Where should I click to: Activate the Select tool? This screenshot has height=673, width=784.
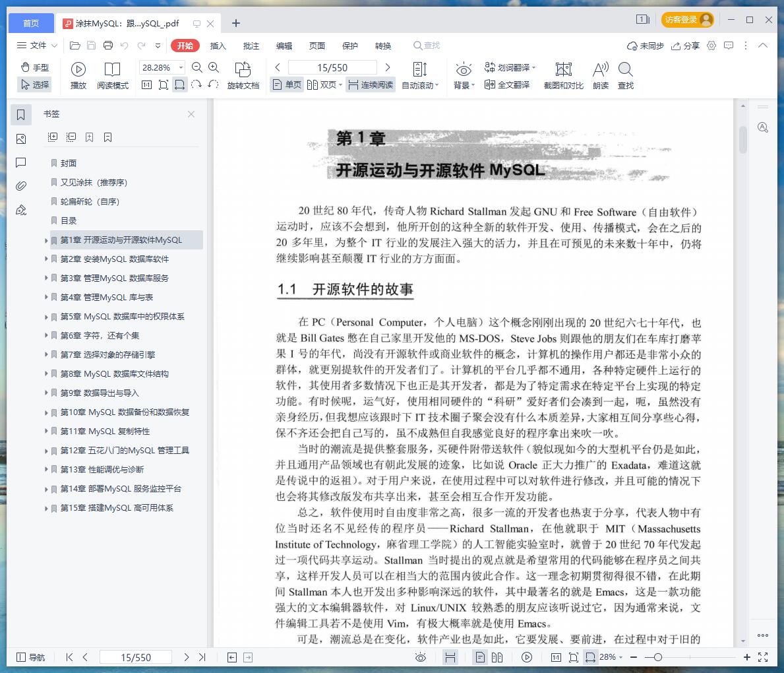(x=35, y=84)
